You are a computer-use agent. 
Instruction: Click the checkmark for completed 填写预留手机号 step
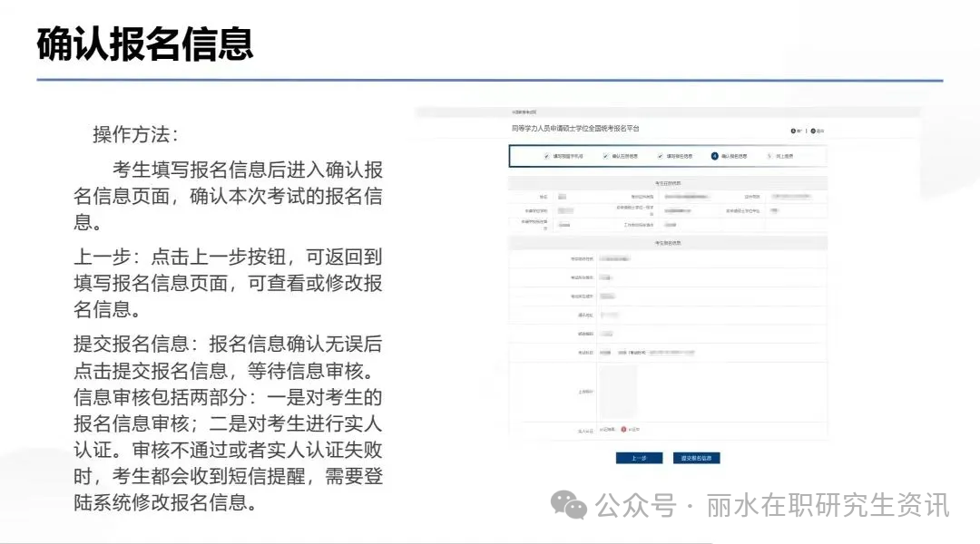pos(546,156)
